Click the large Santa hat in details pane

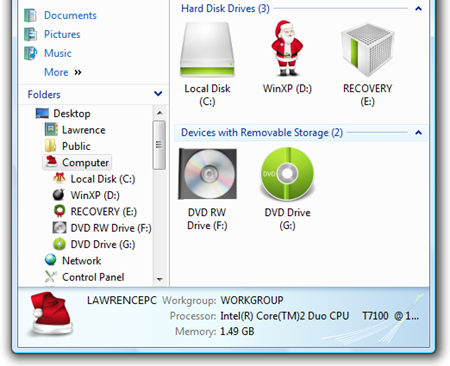coord(51,314)
